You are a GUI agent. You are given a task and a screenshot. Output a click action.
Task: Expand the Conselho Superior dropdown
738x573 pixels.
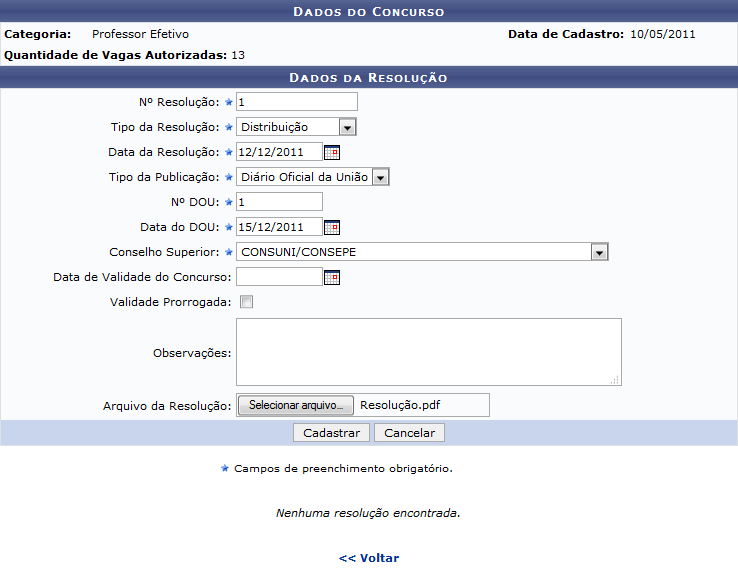599,252
